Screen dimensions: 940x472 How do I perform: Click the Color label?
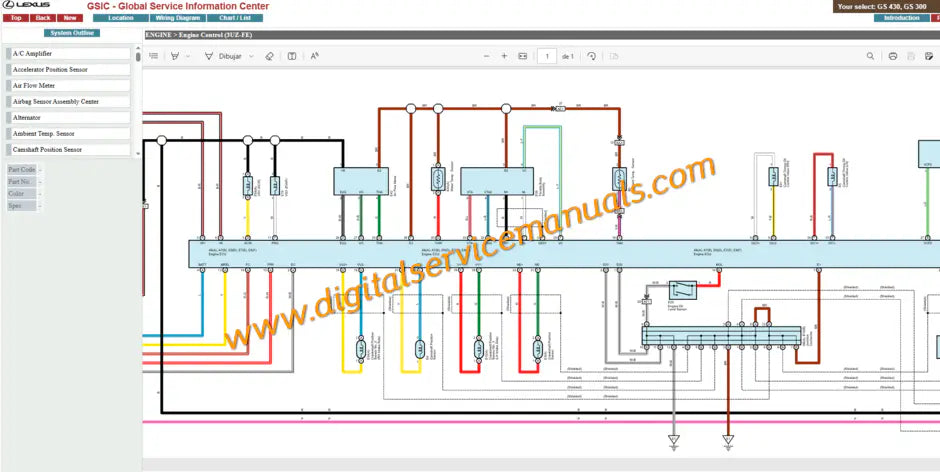[x=21, y=194]
